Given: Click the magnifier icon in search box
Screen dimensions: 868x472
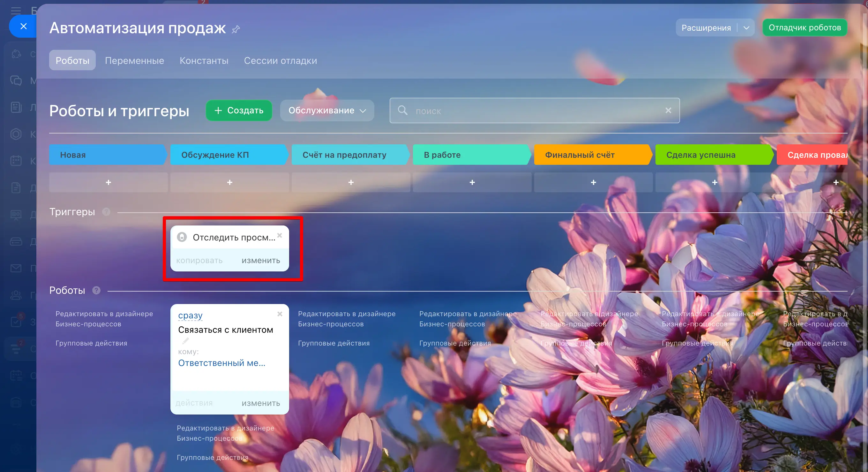Looking at the screenshot, I should (402, 110).
